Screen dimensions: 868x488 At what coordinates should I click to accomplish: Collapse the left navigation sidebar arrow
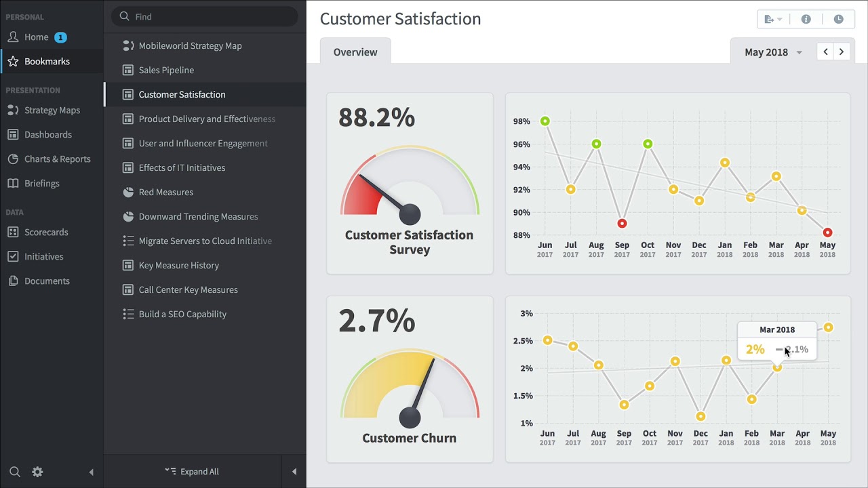pos(91,472)
